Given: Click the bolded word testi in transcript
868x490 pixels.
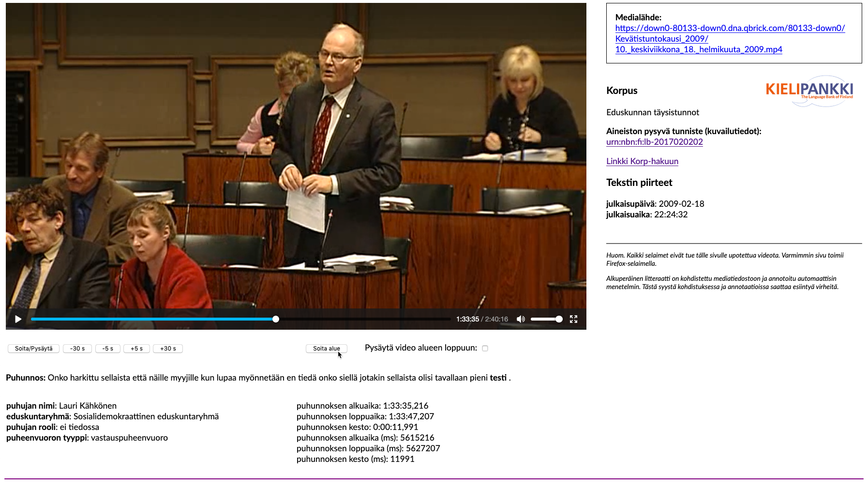Looking at the screenshot, I should click(x=498, y=378).
